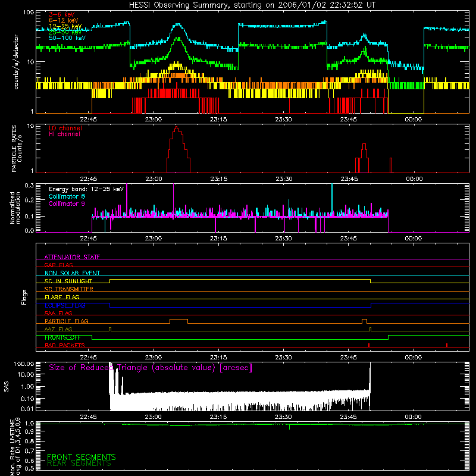This screenshot has width=476, height=476.
Task: Click the 100.00 tick on SAS axis
Action: 24,364
